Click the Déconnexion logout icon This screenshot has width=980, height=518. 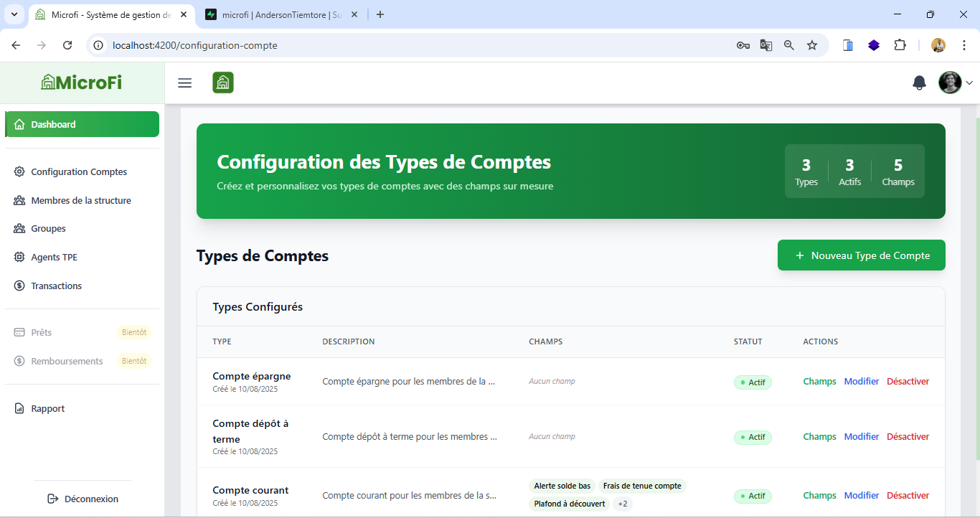(x=52, y=499)
